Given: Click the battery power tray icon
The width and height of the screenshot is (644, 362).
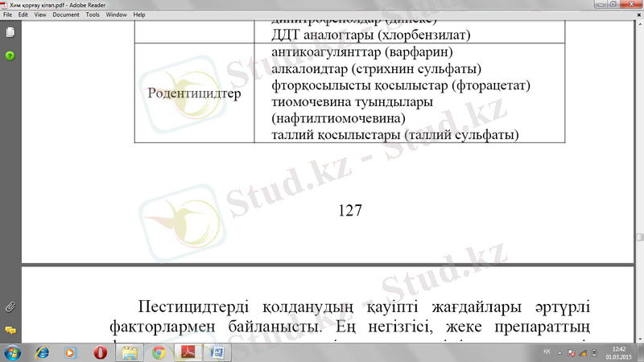Looking at the screenshot, I should [594, 353].
